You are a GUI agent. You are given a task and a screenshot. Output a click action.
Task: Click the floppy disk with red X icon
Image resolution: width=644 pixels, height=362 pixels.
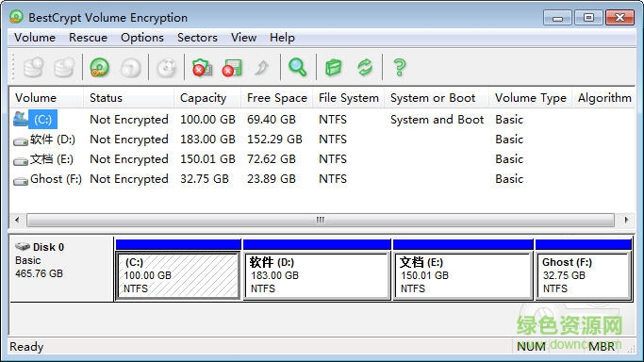click(x=232, y=68)
